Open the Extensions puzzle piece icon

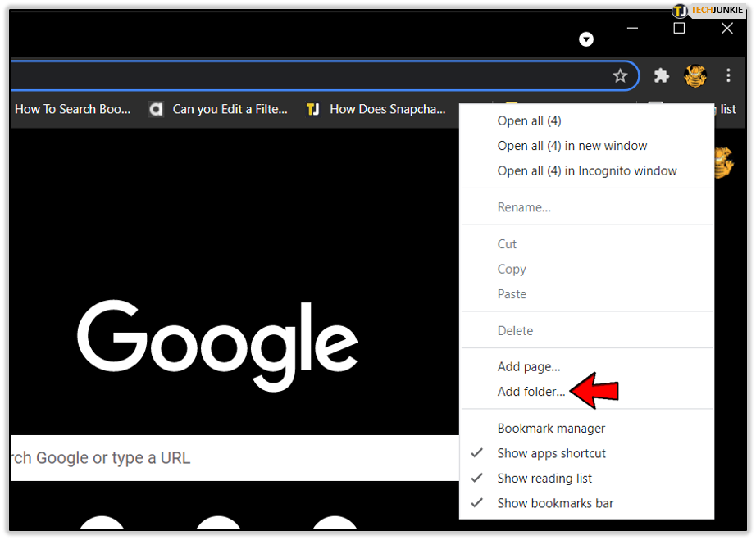tap(661, 75)
